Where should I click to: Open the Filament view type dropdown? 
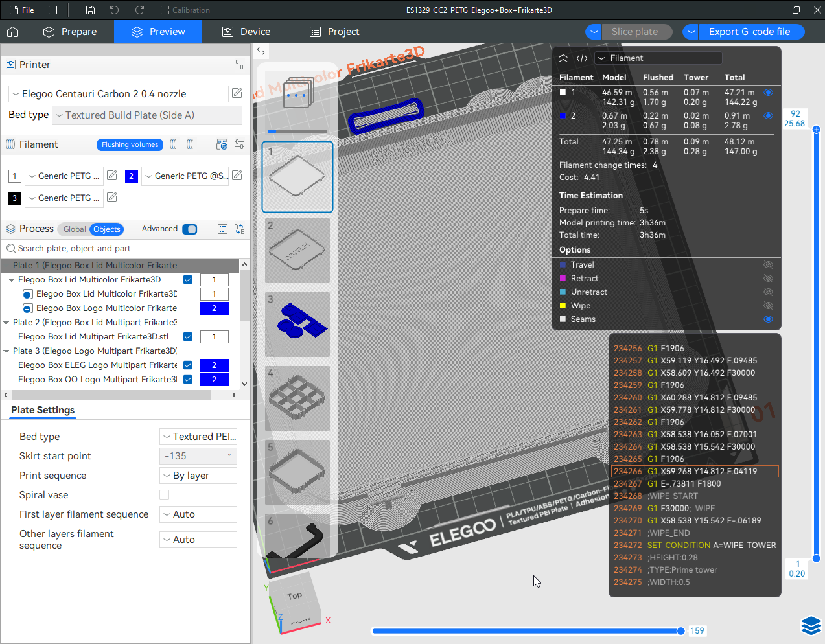point(658,58)
